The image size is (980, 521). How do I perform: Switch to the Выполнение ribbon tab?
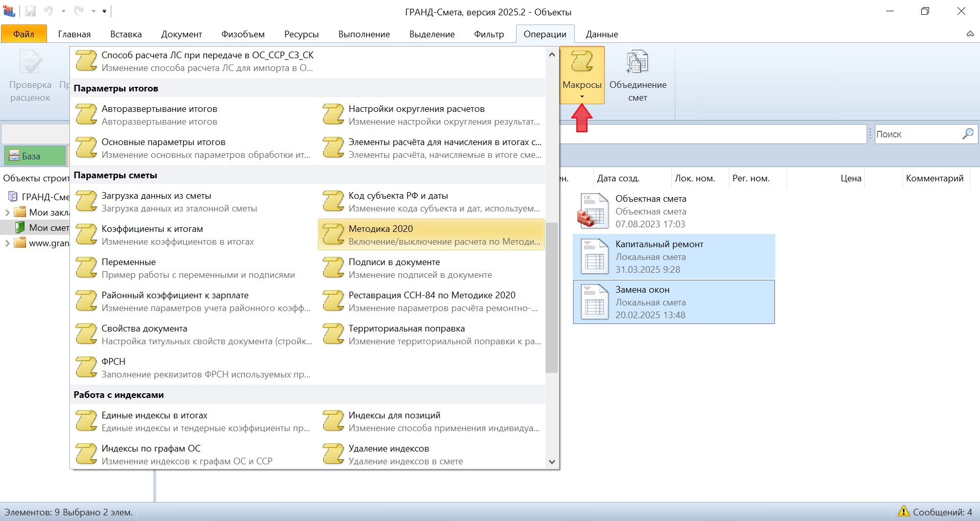click(364, 34)
